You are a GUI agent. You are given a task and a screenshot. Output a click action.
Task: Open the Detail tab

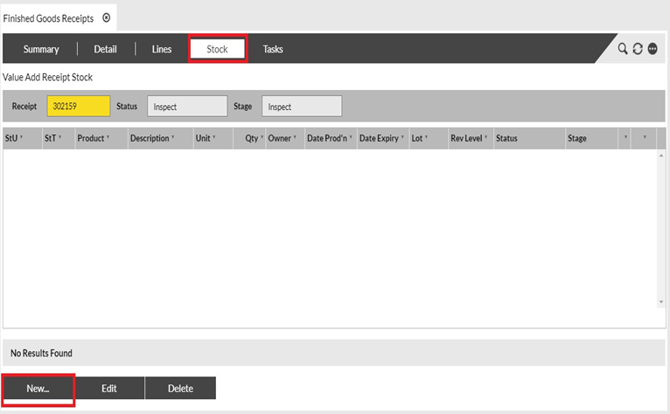tap(105, 49)
